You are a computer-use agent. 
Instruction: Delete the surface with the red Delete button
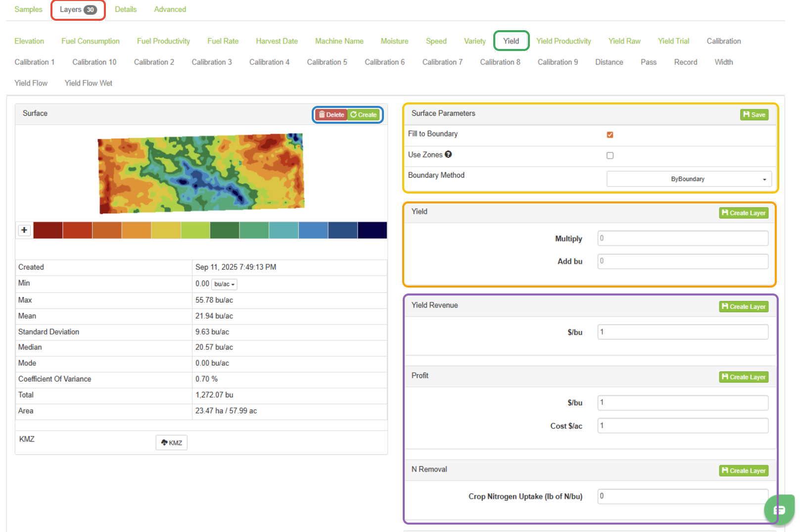click(331, 115)
